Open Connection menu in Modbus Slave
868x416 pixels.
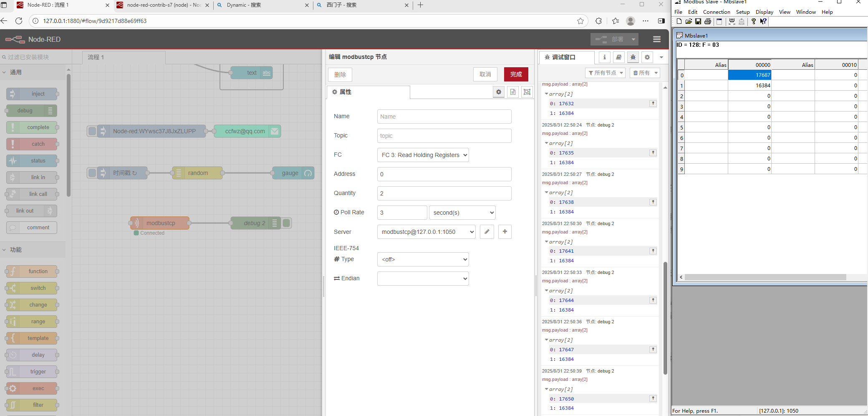coord(717,12)
